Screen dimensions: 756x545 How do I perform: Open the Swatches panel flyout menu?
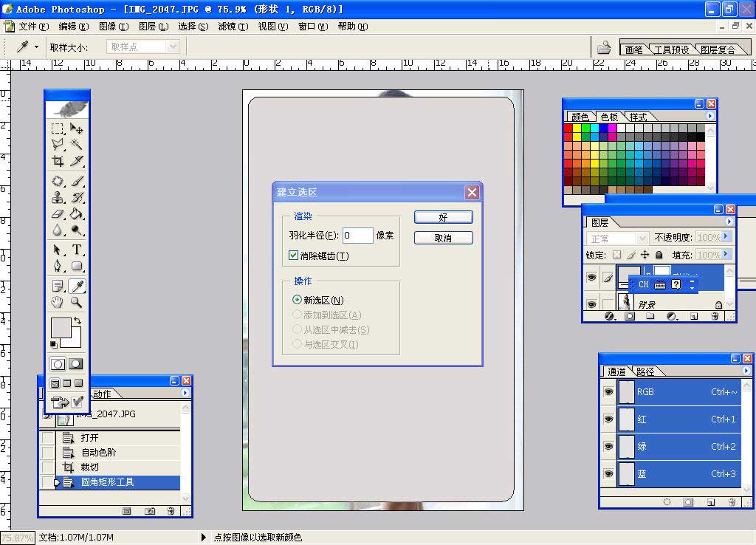(709, 116)
